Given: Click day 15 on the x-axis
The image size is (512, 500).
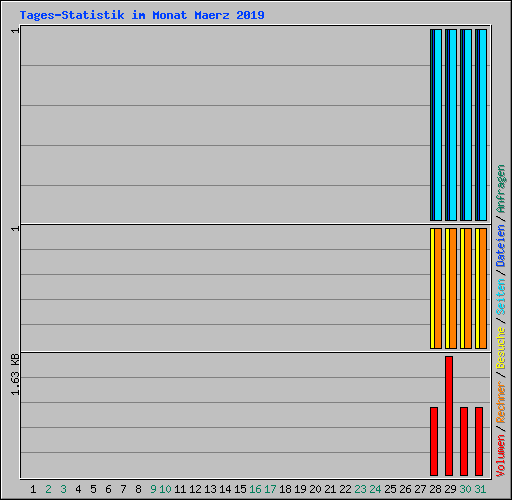Looking at the screenshot, I should tap(240, 489).
